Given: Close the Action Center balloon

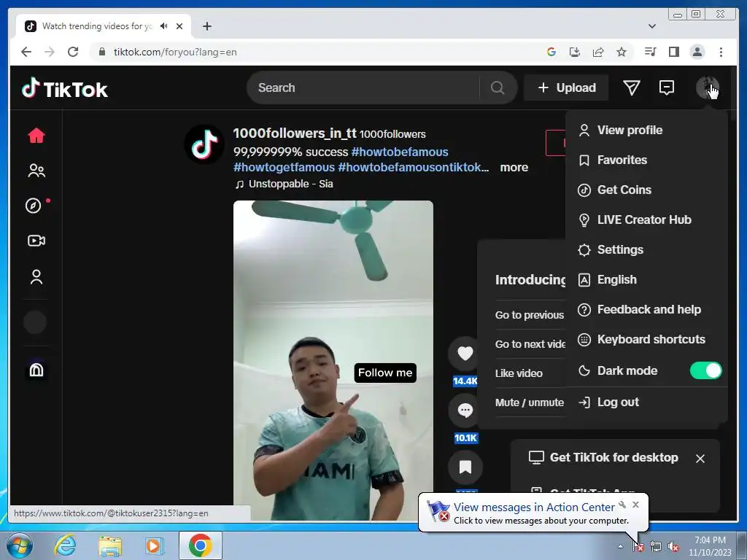Looking at the screenshot, I should tap(635, 505).
